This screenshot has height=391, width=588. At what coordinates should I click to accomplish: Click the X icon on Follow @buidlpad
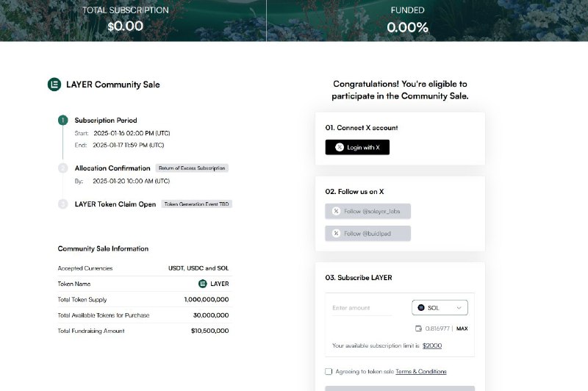[x=337, y=233]
